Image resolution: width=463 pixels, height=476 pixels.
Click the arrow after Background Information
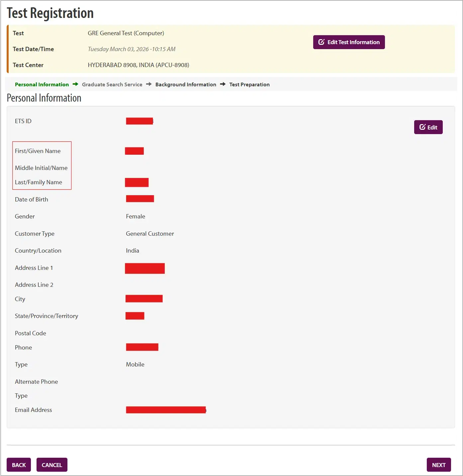[x=223, y=84]
